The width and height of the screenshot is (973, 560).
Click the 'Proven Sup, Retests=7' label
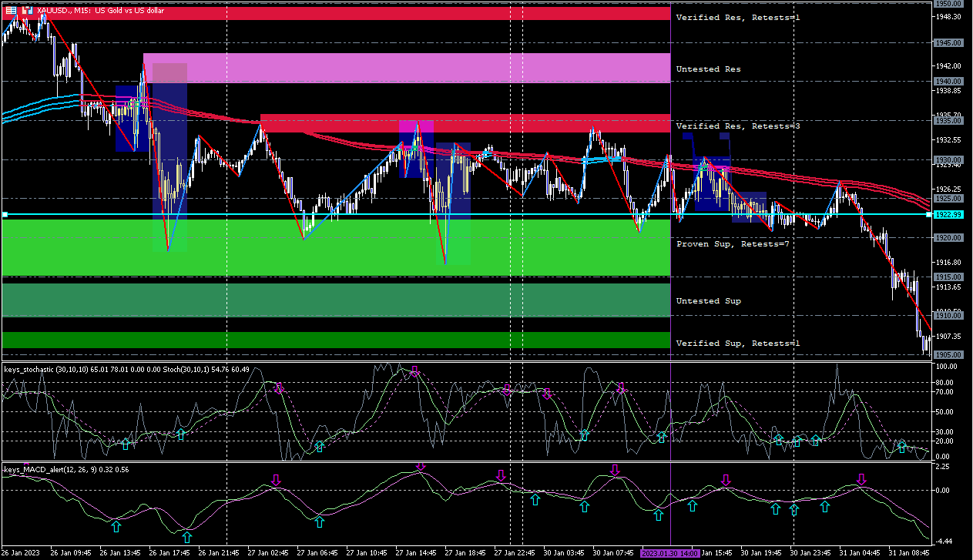click(x=733, y=243)
